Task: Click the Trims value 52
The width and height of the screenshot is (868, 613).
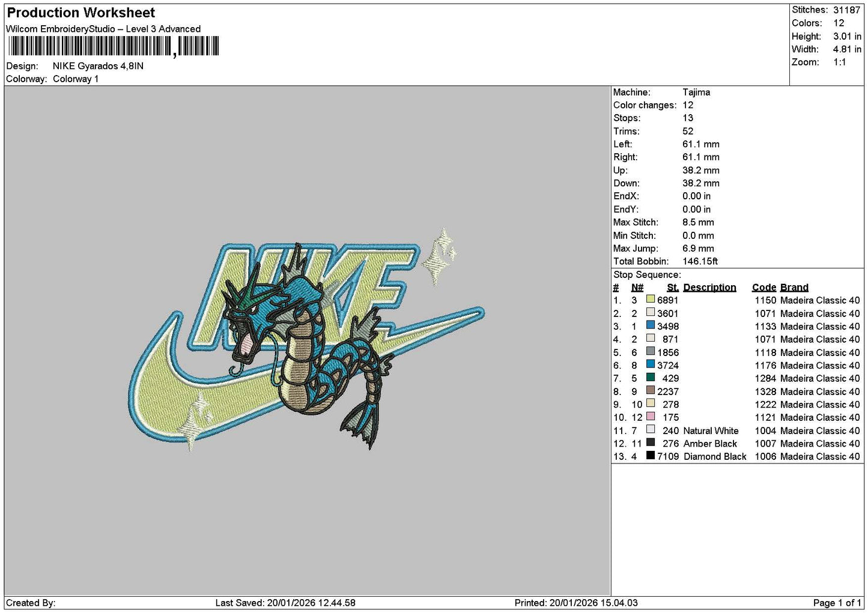Action: [688, 131]
